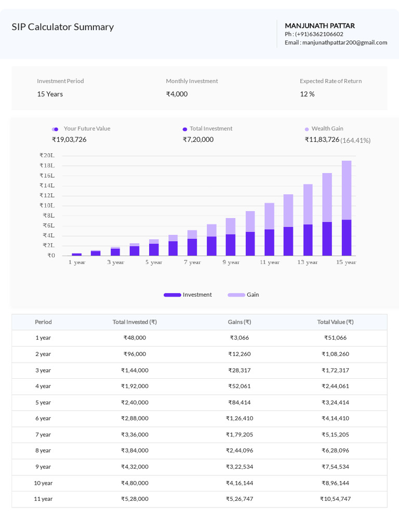Click the Total Invested (₹) column header

pyautogui.click(x=135, y=322)
